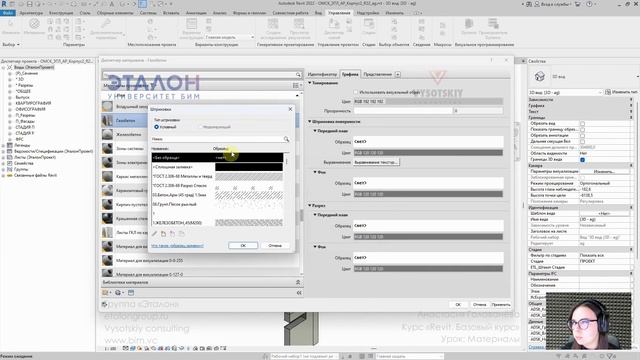
Task: Click Выравнивание текстур button
Action: coord(376,162)
